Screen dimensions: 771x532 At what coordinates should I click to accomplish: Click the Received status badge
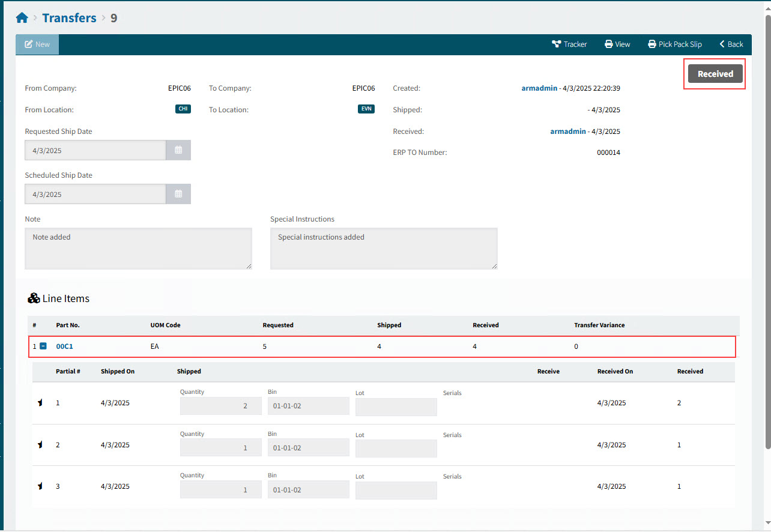point(715,74)
